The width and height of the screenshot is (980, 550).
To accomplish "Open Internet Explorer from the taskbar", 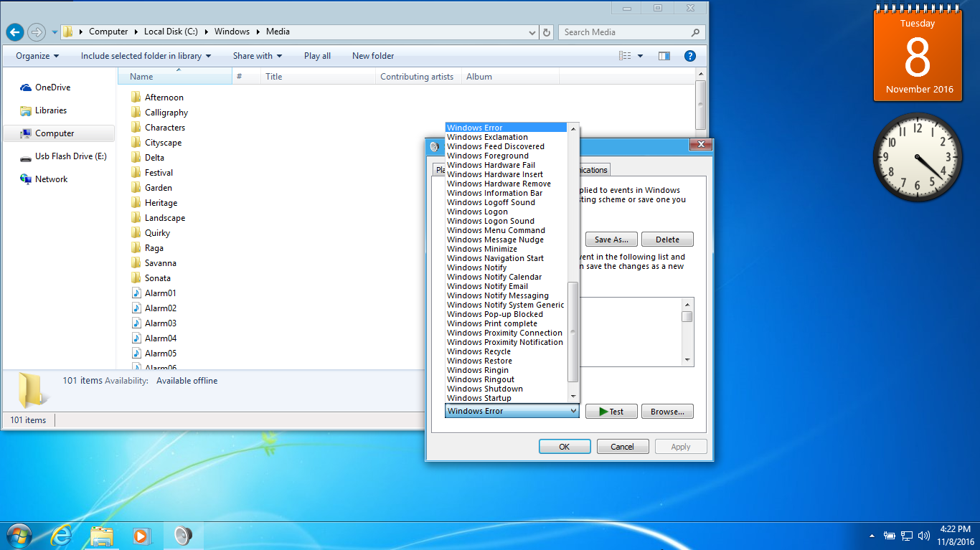I will coord(61,535).
